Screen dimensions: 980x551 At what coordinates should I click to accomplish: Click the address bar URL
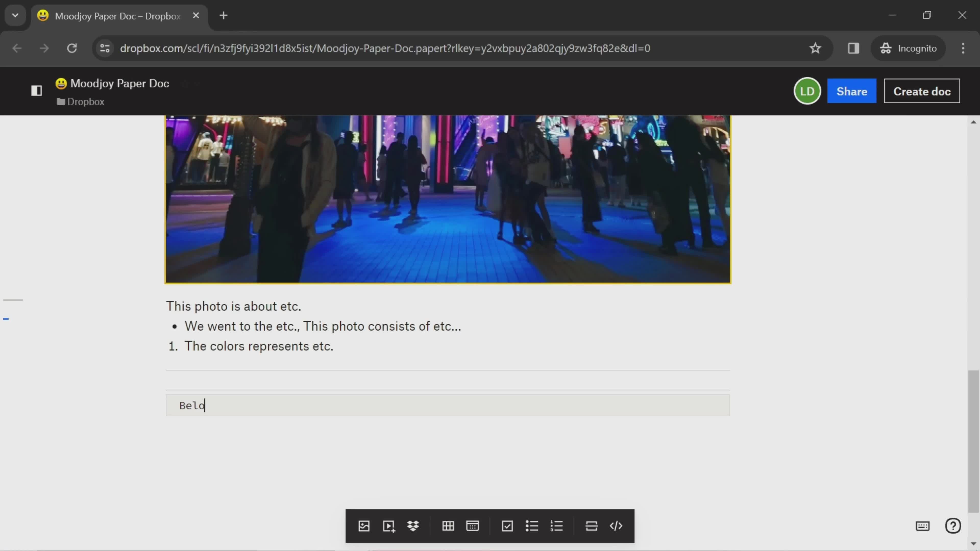[x=385, y=48]
